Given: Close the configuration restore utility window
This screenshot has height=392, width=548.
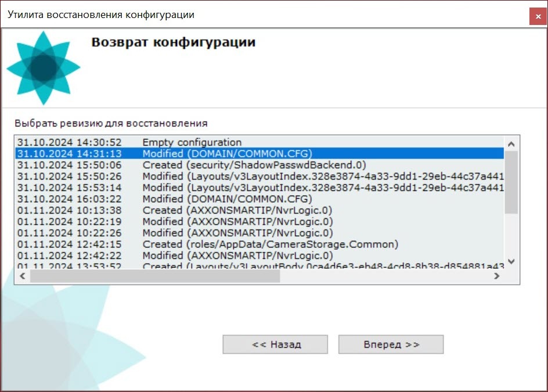Looking at the screenshot, I should click(538, 16).
